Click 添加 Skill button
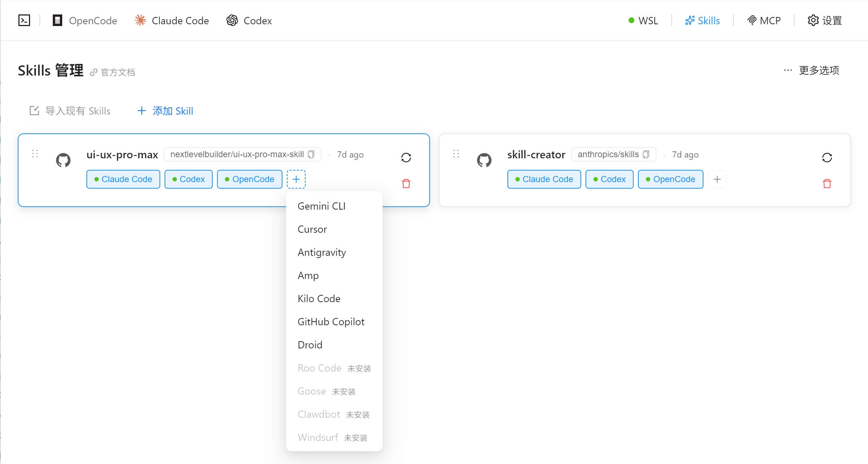The width and height of the screenshot is (868, 464). tap(165, 111)
